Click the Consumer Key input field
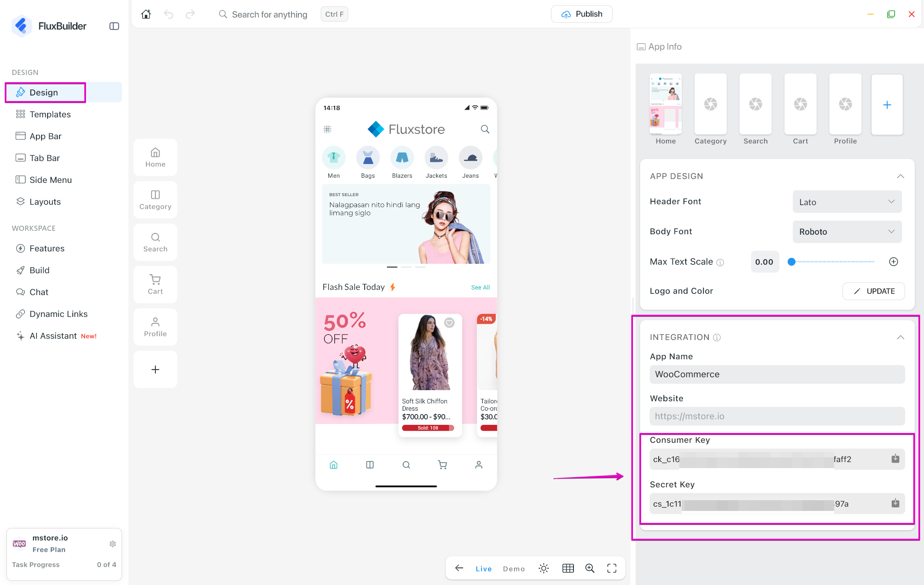924x585 pixels. (777, 459)
